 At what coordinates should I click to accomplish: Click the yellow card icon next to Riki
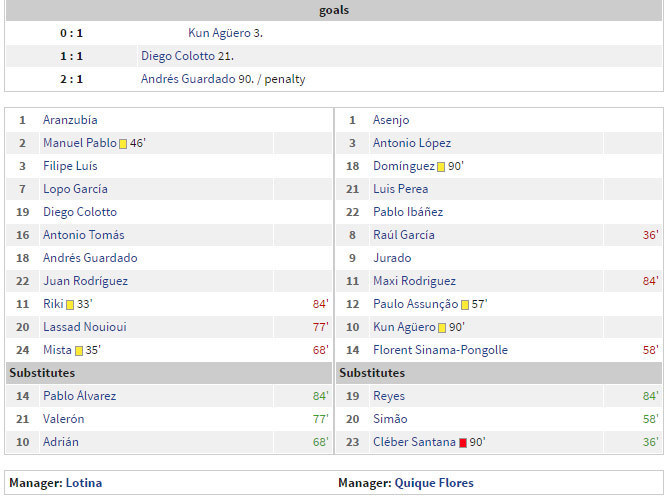point(70,304)
